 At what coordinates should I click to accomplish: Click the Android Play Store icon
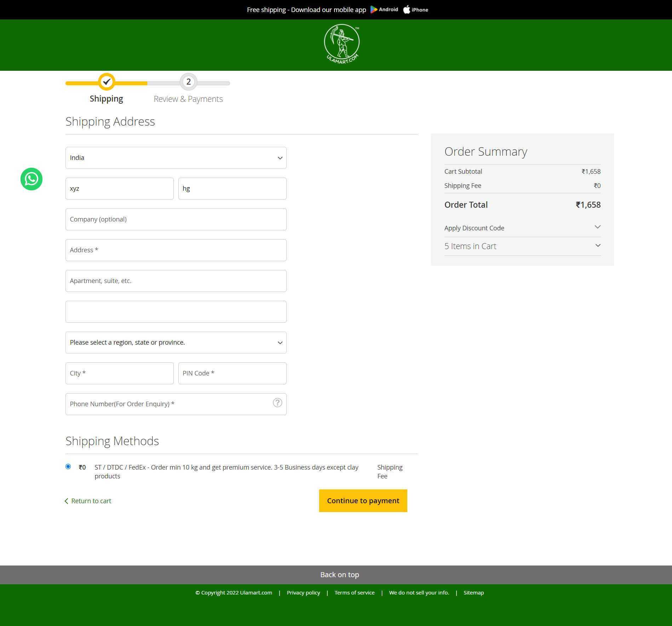[375, 10]
